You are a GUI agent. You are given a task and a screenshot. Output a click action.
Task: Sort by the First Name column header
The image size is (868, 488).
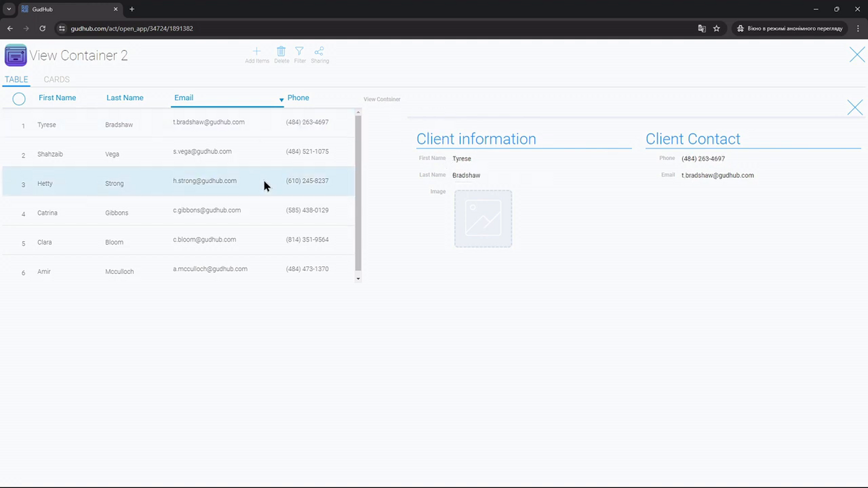pyautogui.click(x=57, y=98)
